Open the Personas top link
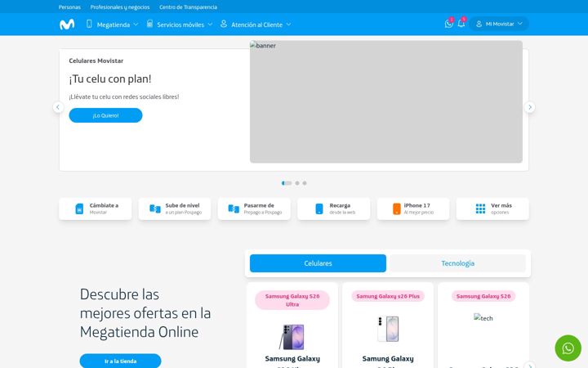The image size is (588, 368). pyautogui.click(x=69, y=7)
